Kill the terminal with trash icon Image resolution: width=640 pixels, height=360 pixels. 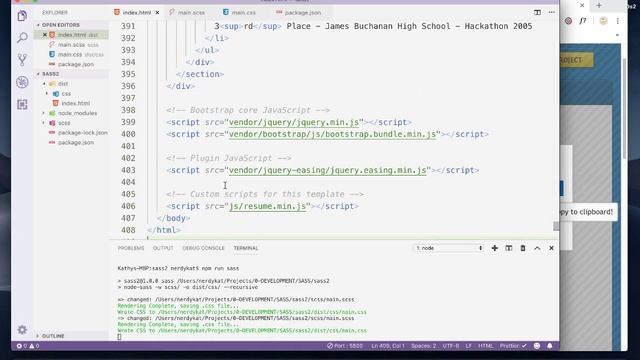click(x=523, y=248)
